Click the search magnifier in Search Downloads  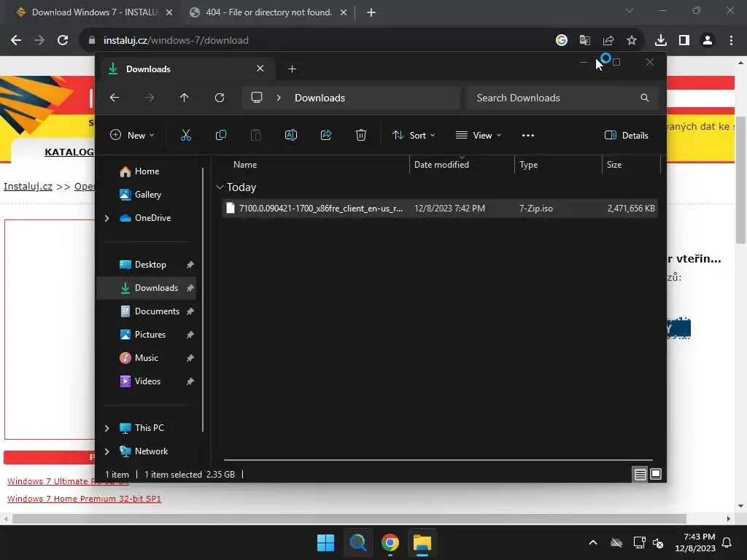tap(645, 98)
